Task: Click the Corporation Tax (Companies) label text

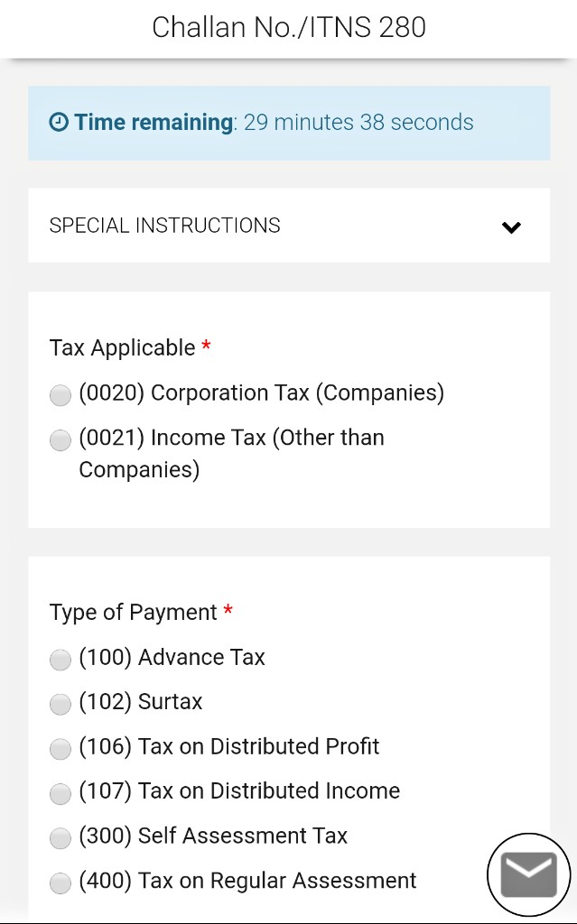Action: tap(297, 393)
